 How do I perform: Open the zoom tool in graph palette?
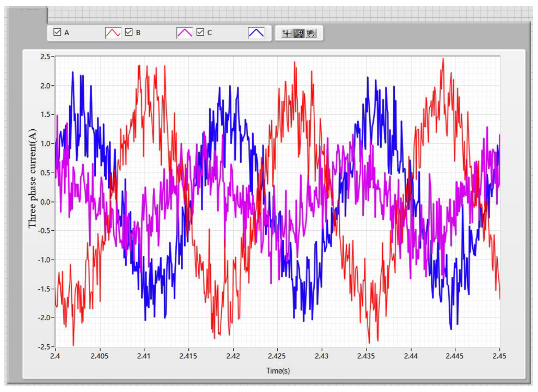pos(299,33)
